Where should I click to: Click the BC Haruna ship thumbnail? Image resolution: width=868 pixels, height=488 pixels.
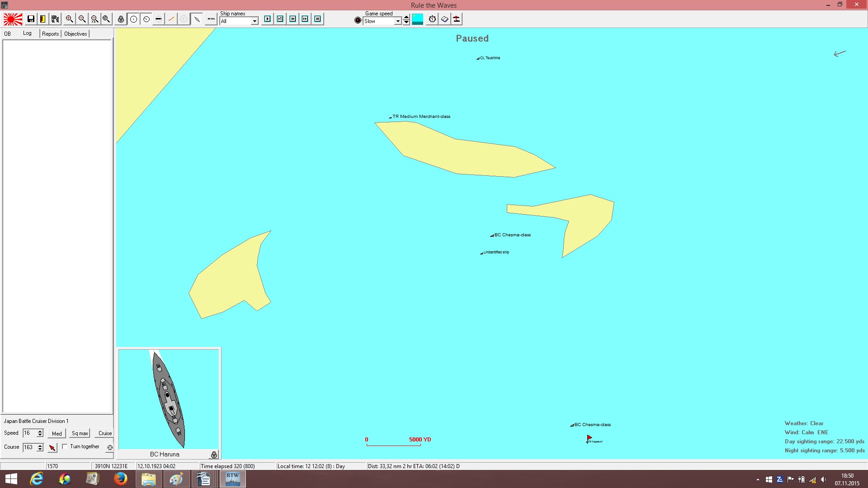coord(169,399)
